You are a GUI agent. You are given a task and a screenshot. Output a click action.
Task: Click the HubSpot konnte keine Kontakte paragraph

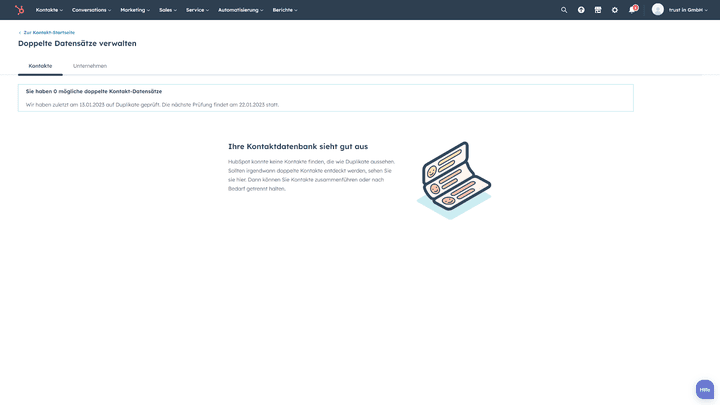tap(312, 175)
